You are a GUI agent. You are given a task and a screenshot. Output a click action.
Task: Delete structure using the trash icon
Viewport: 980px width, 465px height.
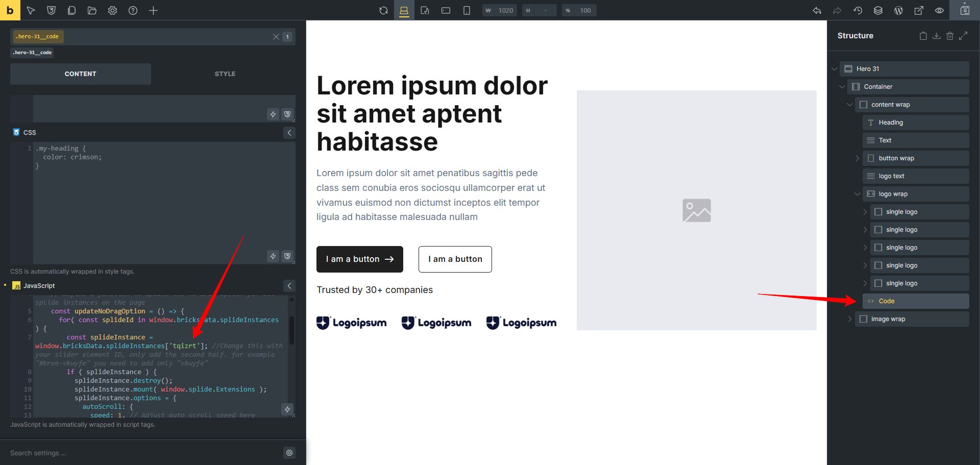click(x=950, y=36)
